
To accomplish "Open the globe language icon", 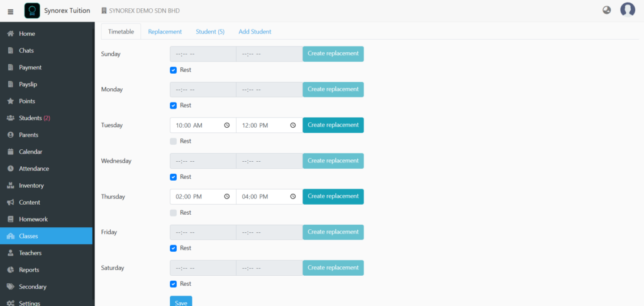I will [607, 10].
